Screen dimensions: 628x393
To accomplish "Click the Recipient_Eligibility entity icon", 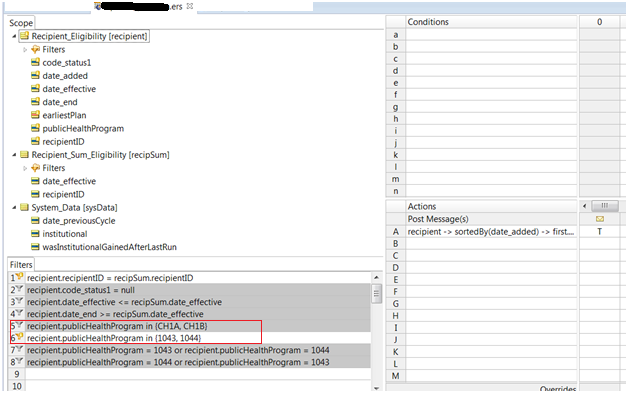I will point(24,36).
